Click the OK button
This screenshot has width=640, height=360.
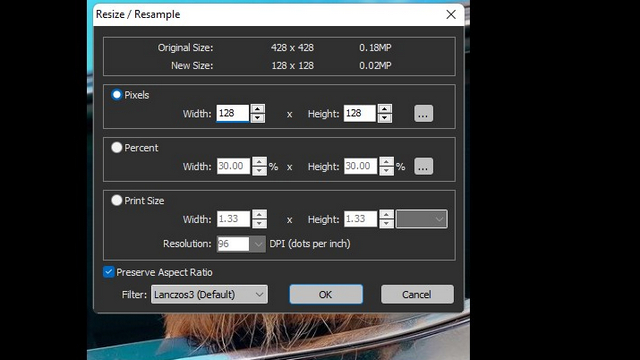pos(326,294)
